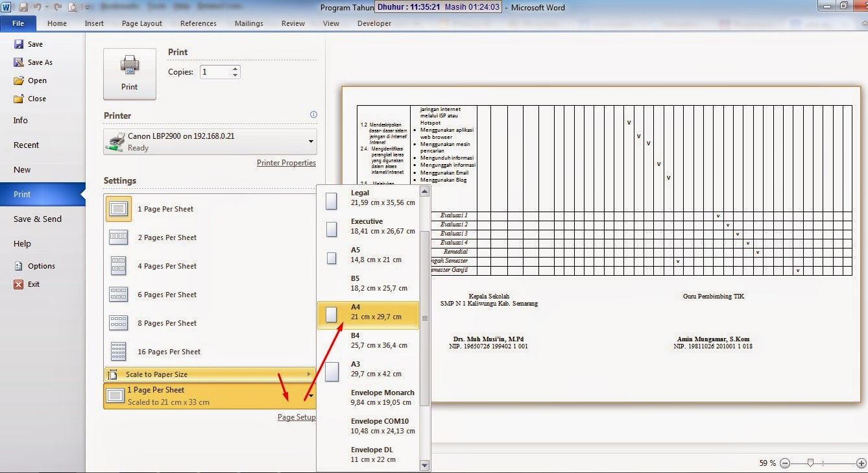Click the Word icon in title bar
The width and height of the screenshot is (868, 473).
point(6,7)
